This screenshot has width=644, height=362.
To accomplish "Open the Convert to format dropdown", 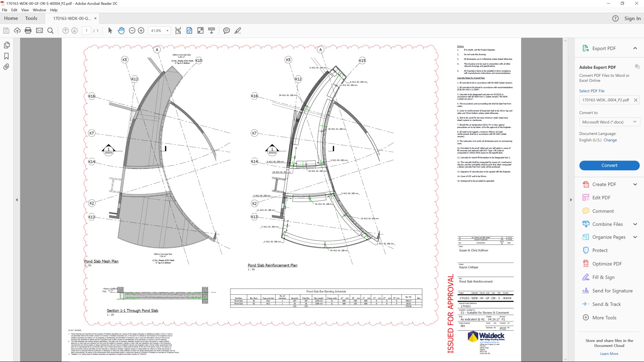I will (609, 122).
